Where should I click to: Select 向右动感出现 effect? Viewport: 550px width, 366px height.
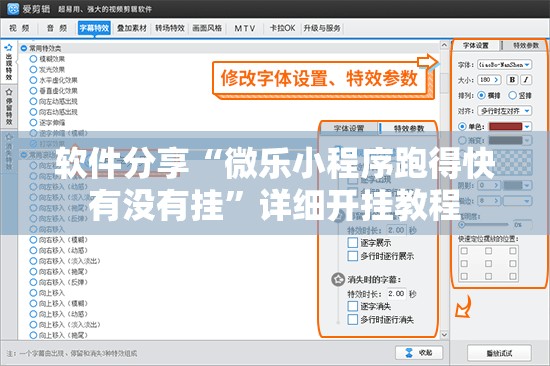[x=54, y=112]
